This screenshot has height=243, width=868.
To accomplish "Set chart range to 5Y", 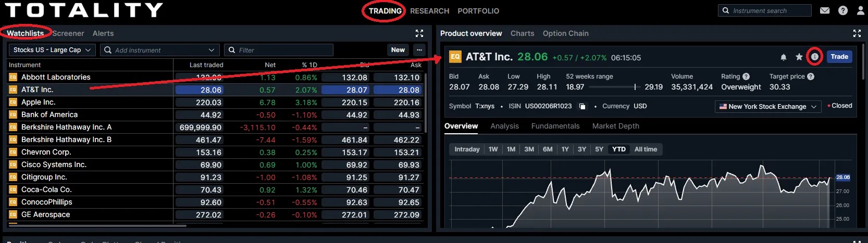I will click(x=599, y=149).
